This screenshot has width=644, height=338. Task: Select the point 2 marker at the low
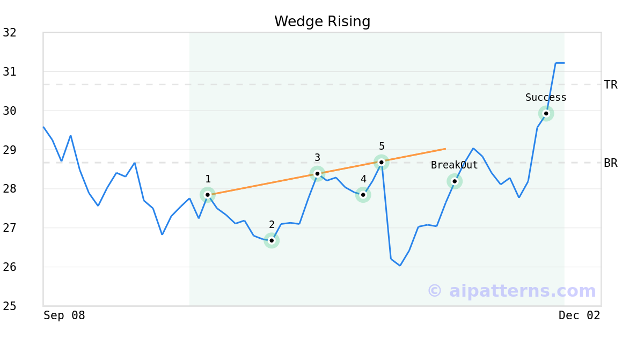(272, 240)
